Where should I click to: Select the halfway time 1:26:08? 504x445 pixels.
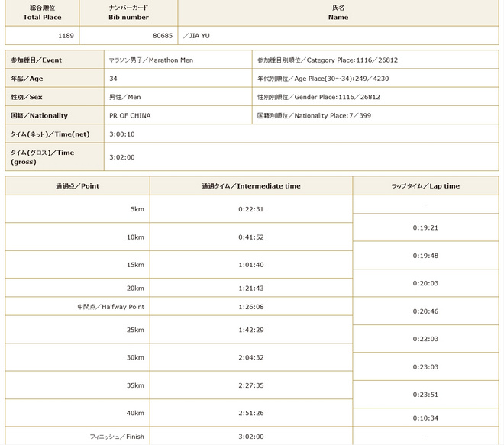point(250,306)
